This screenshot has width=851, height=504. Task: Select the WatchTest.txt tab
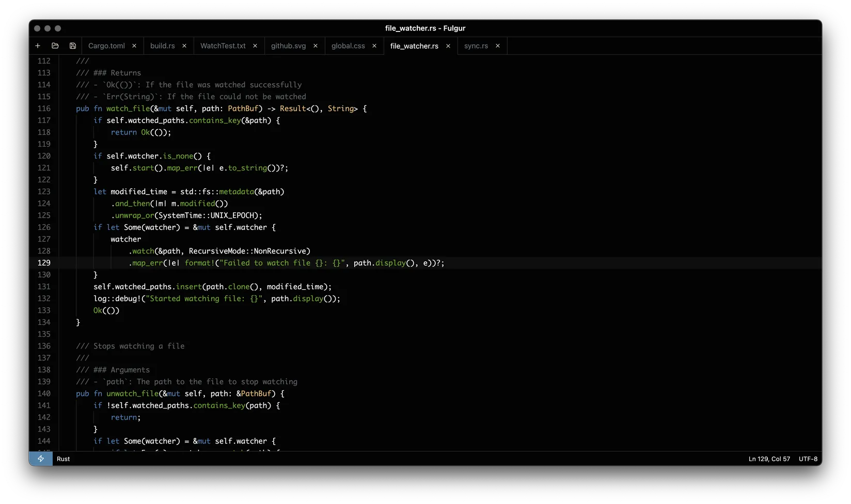click(223, 46)
